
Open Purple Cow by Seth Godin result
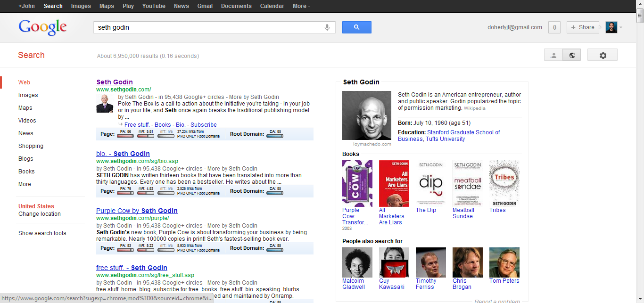click(x=137, y=211)
